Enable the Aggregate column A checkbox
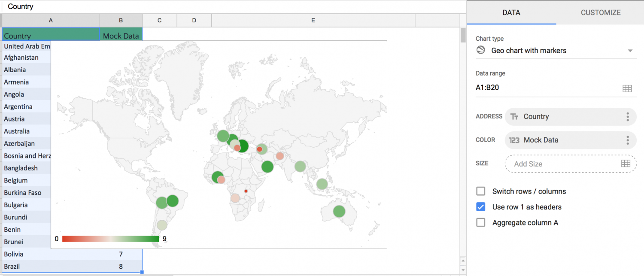The width and height of the screenshot is (644, 276). 480,222
